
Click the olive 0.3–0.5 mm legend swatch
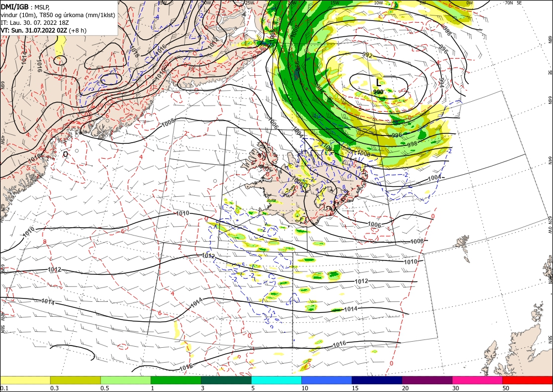(75, 380)
